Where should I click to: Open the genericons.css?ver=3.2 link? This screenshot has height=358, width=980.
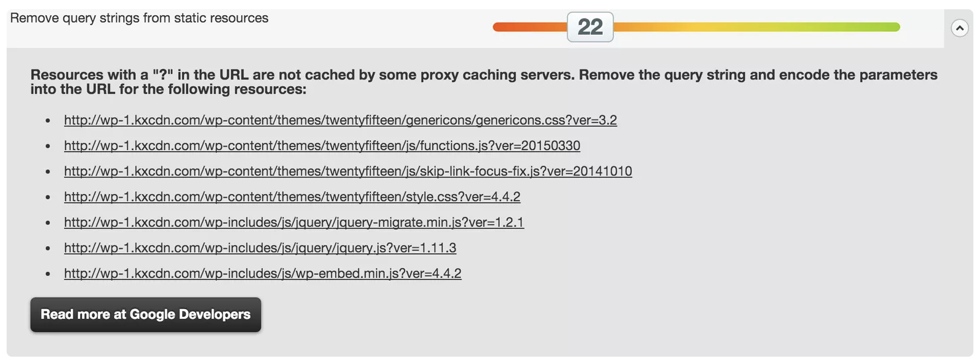coord(340,120)
